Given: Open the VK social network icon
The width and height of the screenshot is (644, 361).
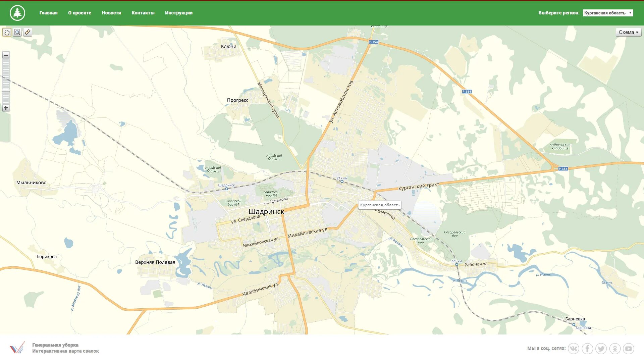Looking at the screenshot, I should coord(574,349).
